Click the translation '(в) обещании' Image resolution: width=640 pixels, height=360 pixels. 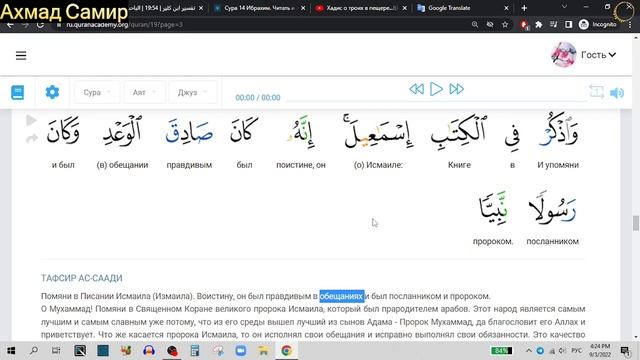122,165
